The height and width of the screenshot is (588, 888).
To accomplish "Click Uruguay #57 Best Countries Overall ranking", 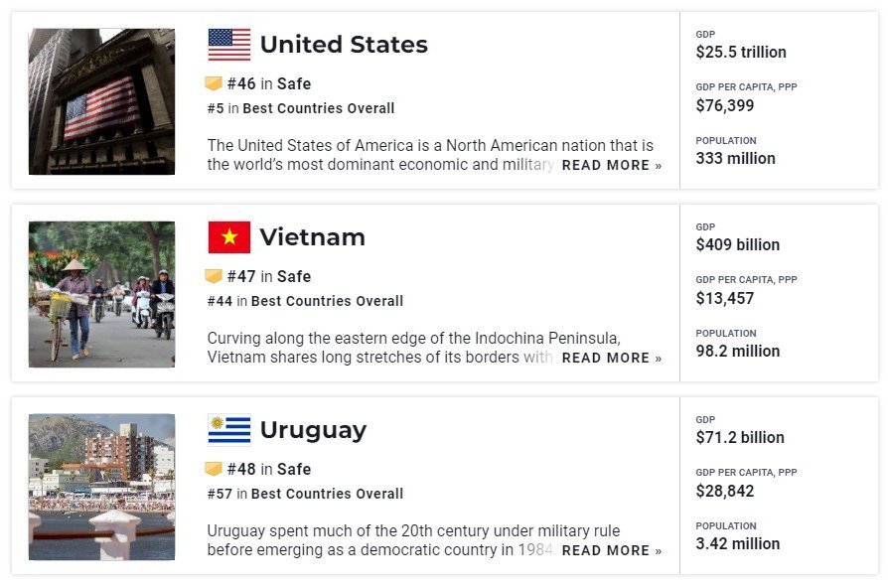I will (x=305, y=494).
